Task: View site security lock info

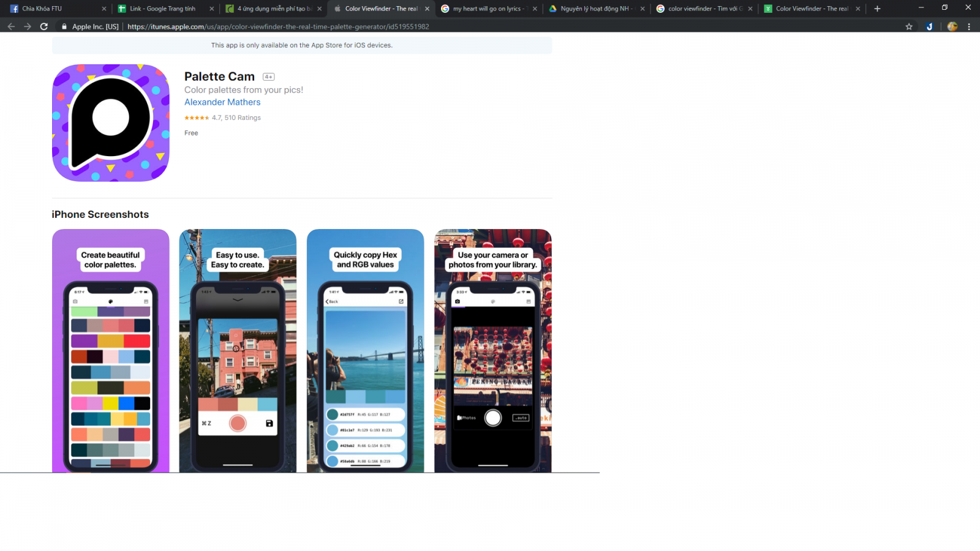Action: pos(64,26)
